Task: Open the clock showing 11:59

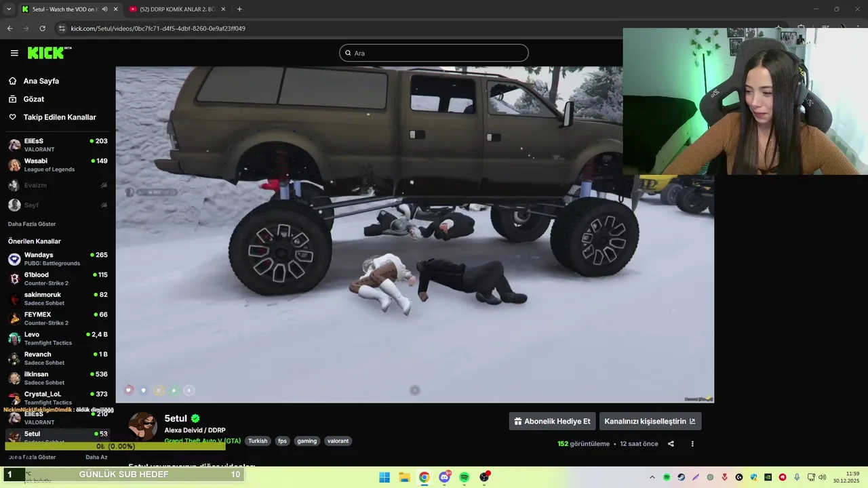Action: click(847, 477)
